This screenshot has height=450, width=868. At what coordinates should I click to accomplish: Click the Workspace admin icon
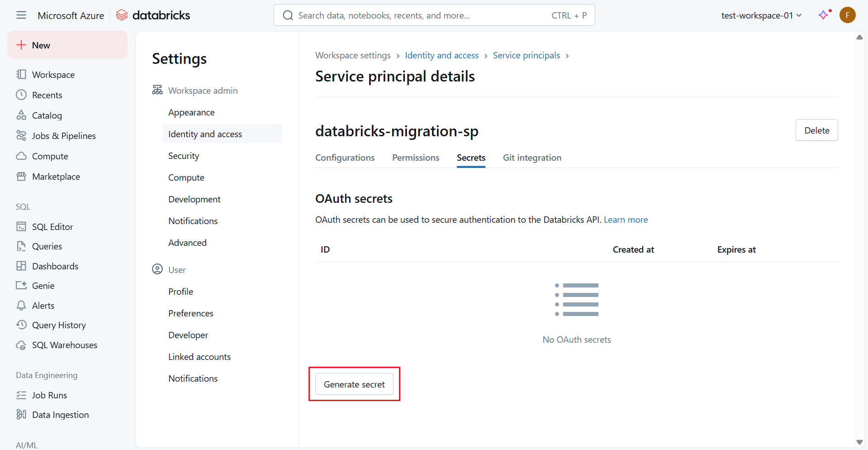[x=157, y=90]
